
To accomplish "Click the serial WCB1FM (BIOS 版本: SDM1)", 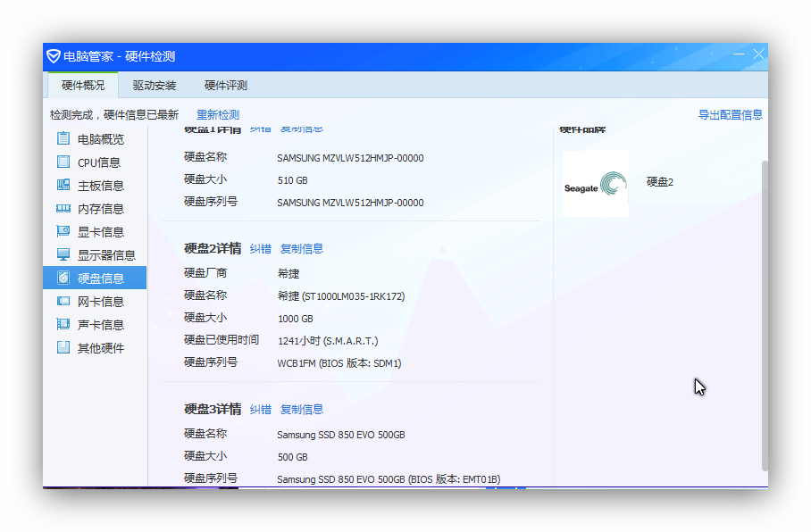I will click(339, 363).
